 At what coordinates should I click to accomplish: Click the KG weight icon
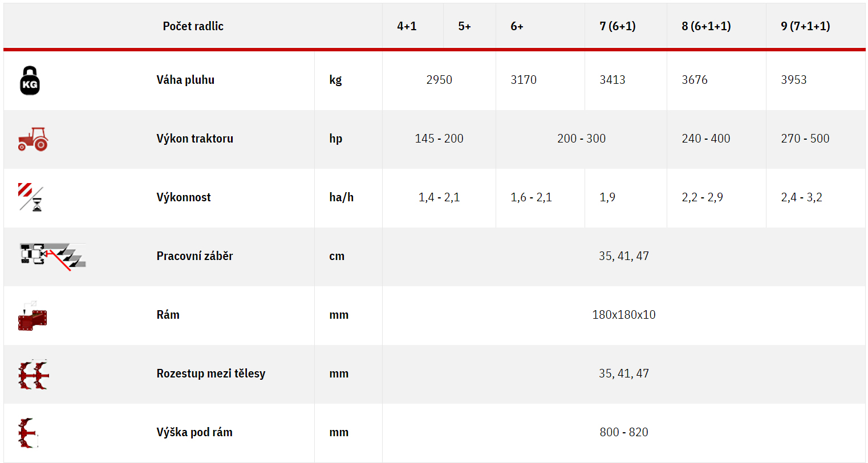point(30,80)
